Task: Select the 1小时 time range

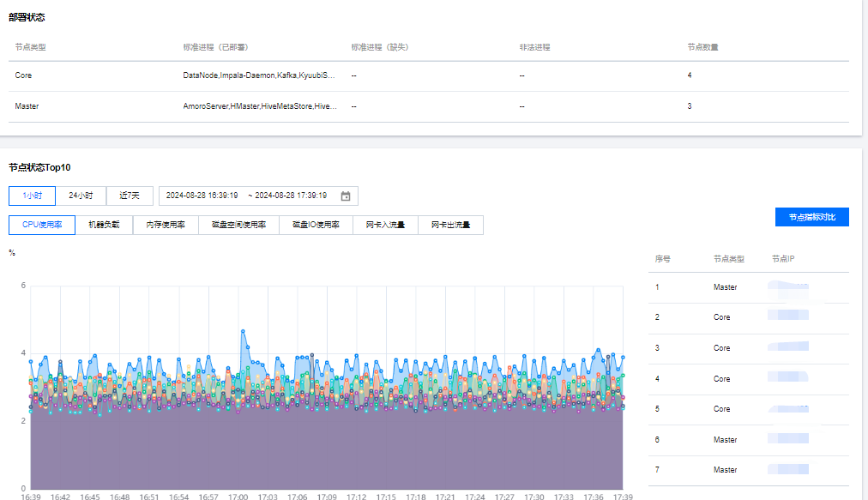Action: 33,196
